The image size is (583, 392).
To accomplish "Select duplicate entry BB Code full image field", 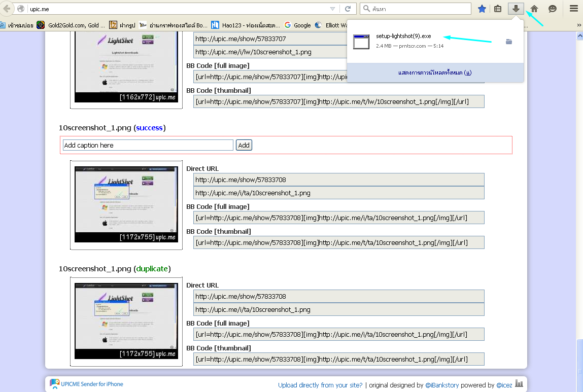I will click(x=339, y=334).
